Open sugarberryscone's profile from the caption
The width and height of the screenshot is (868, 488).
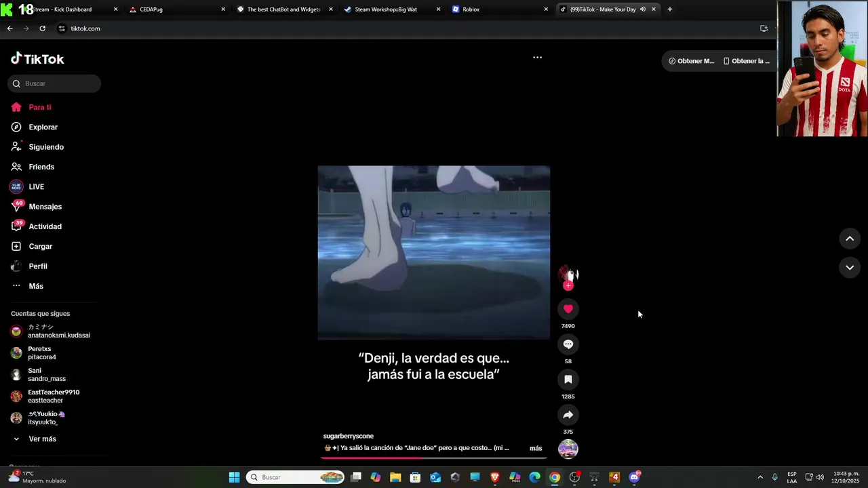coord(349,436)
